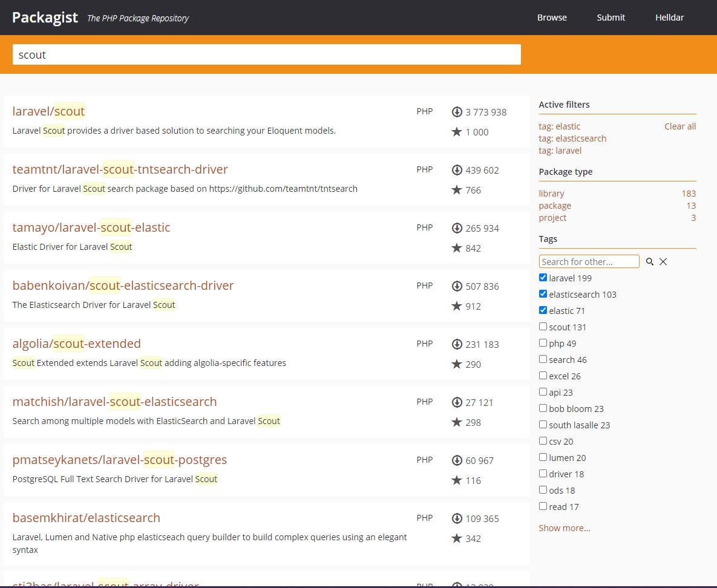Click the star icon for laravel/scout

tap(457, 132)
